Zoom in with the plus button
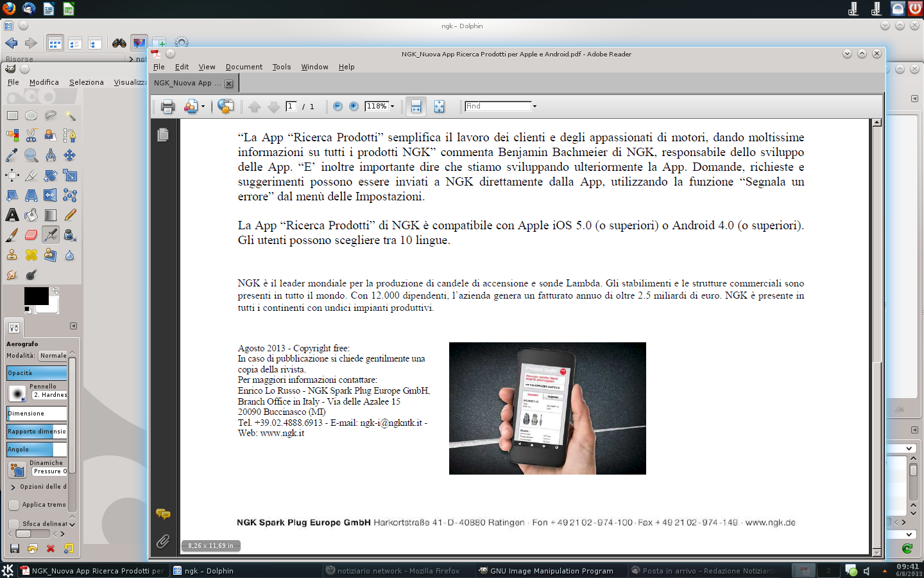Screen dimensions: 924x578 pos(354,107)
